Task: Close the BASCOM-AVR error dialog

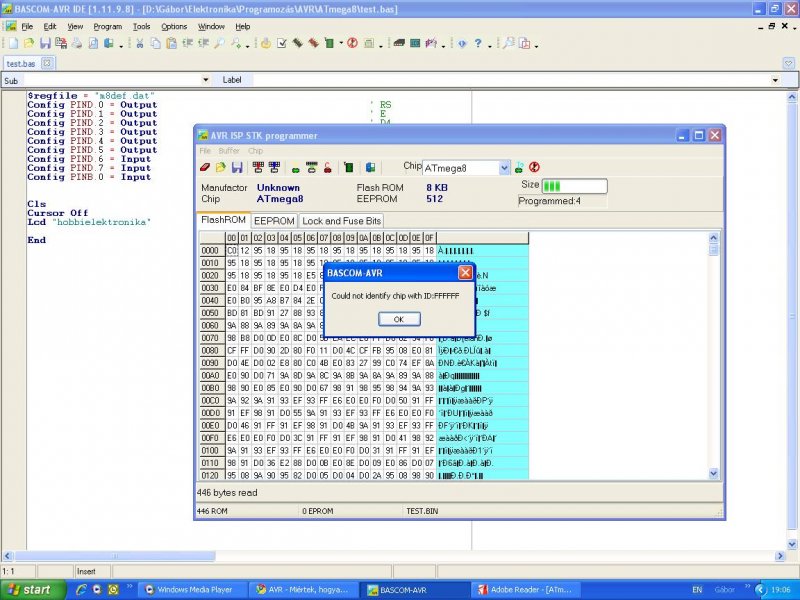Action: click(465, 273)
